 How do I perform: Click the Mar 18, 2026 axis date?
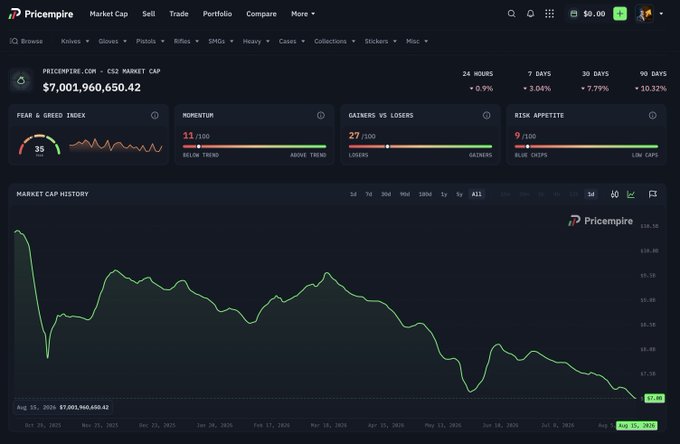tap(329, 425)
